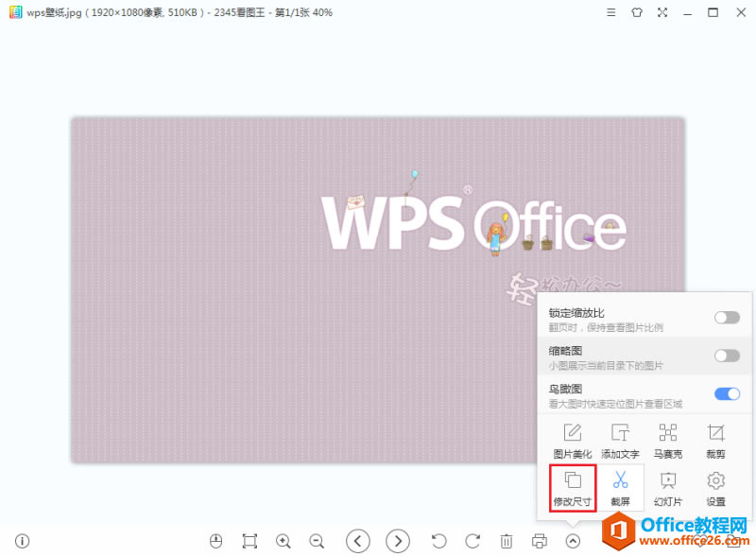Turn off the 鸟瞰图 switch
The image size is (756, 557).
click(x=727, y=393)
